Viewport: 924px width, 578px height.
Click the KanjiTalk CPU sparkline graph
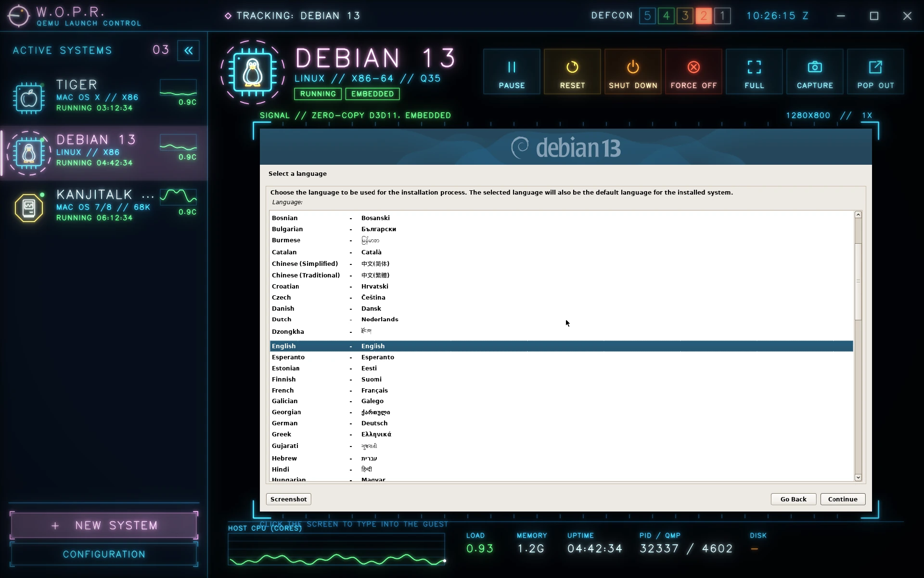178,198
